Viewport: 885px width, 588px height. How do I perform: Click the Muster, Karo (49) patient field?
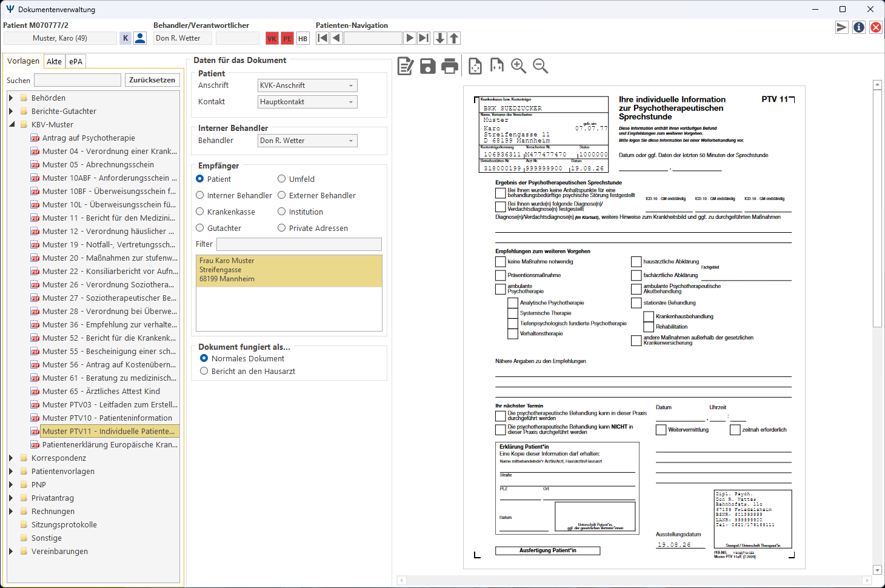point(60,38)
